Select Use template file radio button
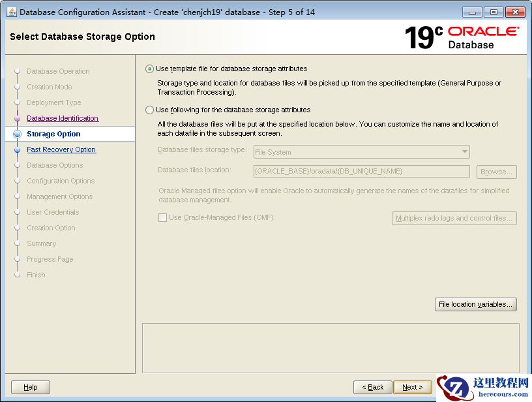Viewport: 532px width, 402px height. (x=149, y=69)
